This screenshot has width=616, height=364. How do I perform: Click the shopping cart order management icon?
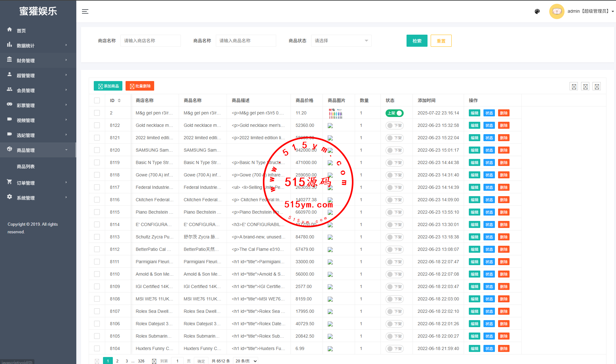(10, 182)
